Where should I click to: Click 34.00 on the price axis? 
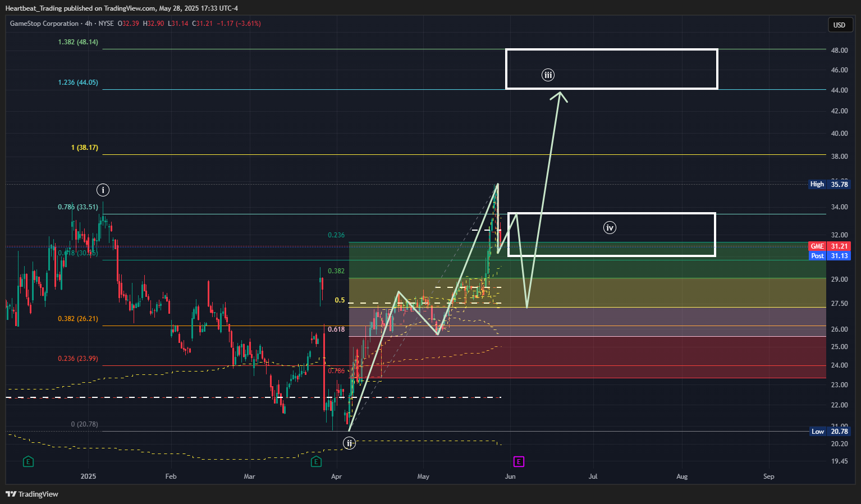pos(840,207)
